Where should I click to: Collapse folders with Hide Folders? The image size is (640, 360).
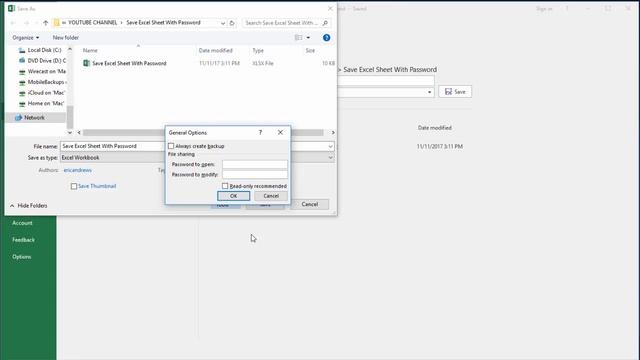coord(29,205)
